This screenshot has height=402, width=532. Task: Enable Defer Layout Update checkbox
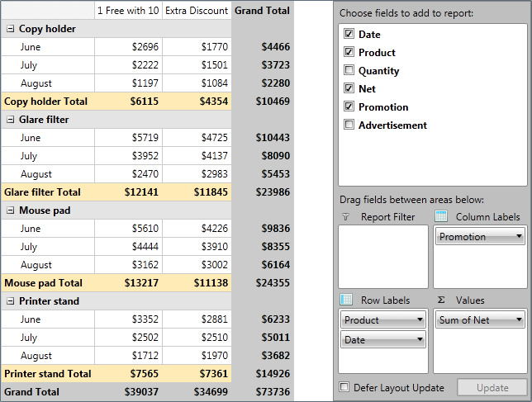[344, 387]
